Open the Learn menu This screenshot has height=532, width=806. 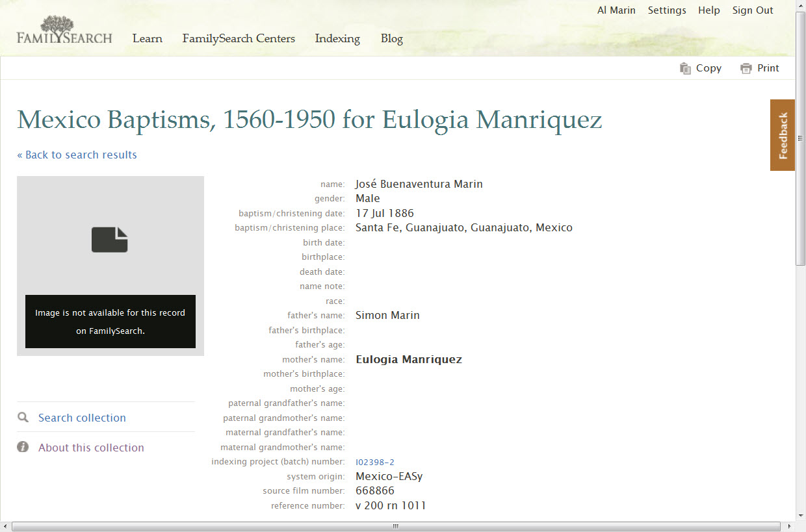pos(148,38)
